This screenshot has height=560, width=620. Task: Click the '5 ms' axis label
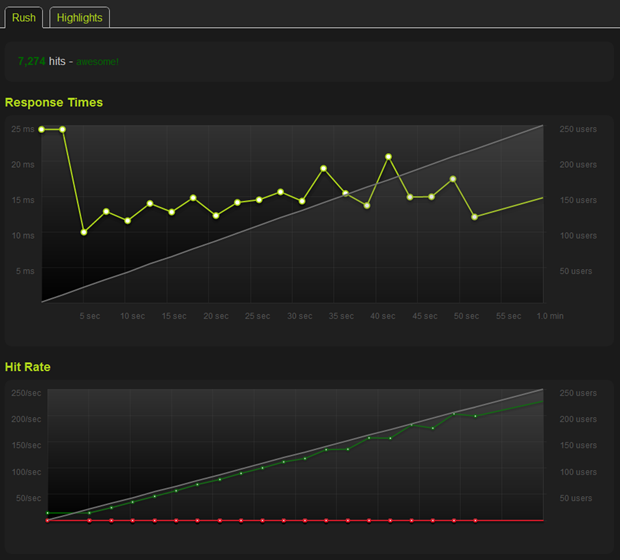[25, 271]
